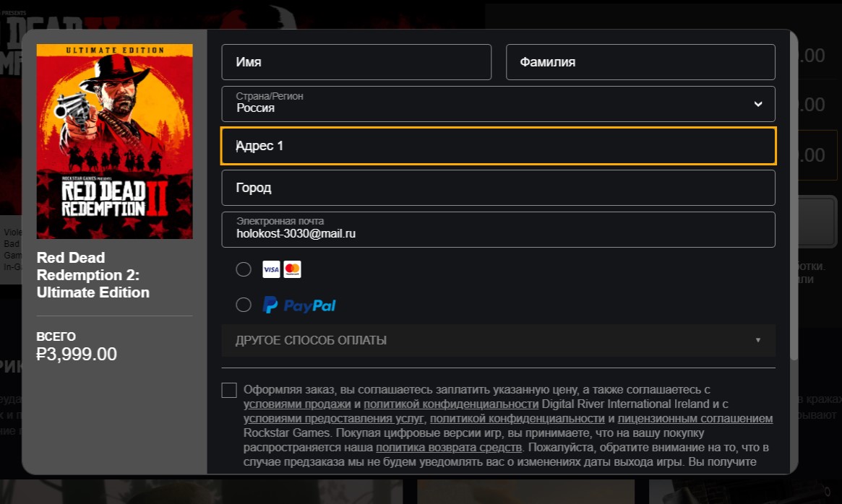Image resolution: width=842 pixels, height=504 pixels.
Task: Click the Visa card icon
Action: click(271, 269)
